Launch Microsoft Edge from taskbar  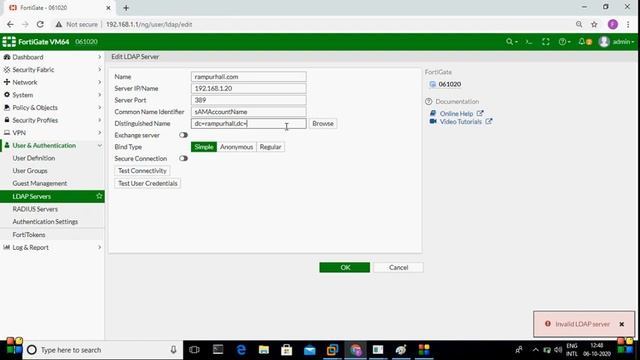point(241,350)
